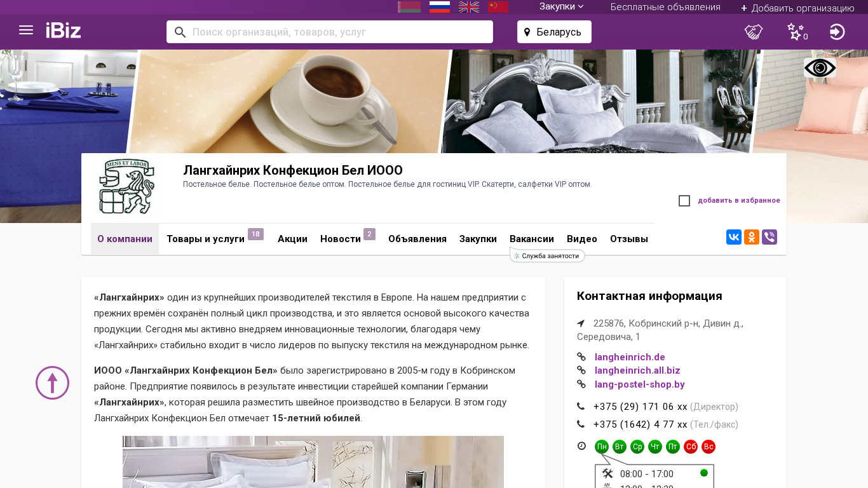Open the company lion logo
The width and height of the screenshot is (868, 488).
126,187
